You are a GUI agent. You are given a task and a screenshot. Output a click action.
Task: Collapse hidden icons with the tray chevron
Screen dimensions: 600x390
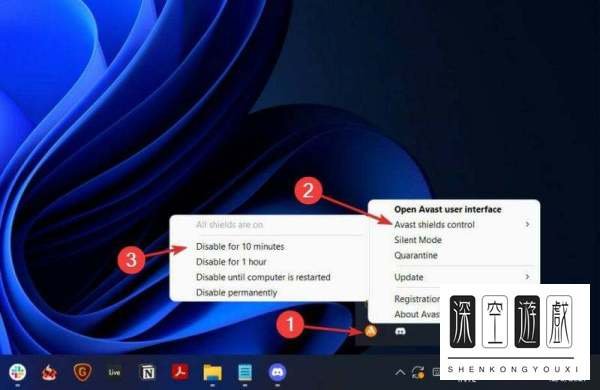tap(400, 372)
